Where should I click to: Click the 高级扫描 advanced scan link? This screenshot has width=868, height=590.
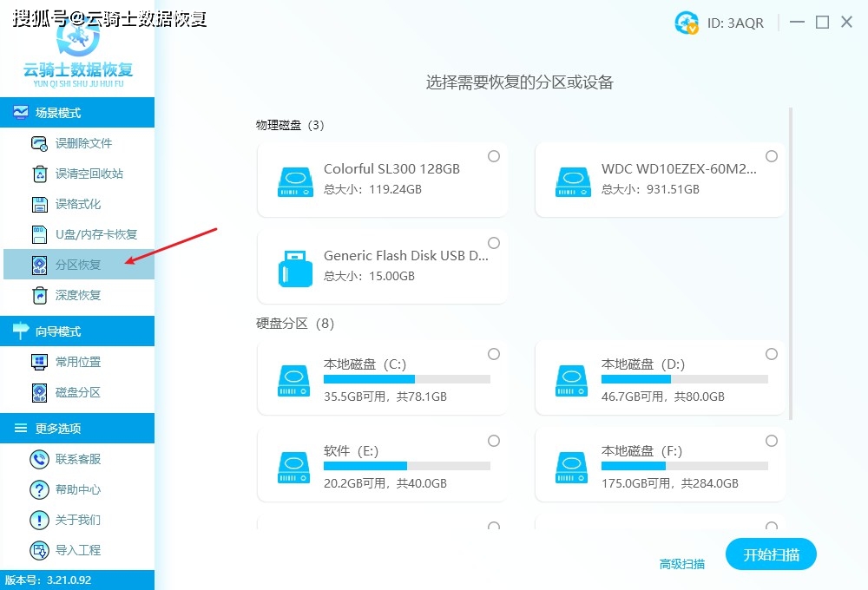click(x=682, y=564)
